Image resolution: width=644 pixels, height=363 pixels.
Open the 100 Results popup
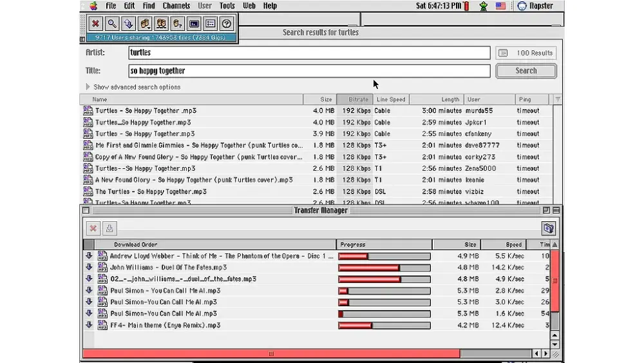526,53
